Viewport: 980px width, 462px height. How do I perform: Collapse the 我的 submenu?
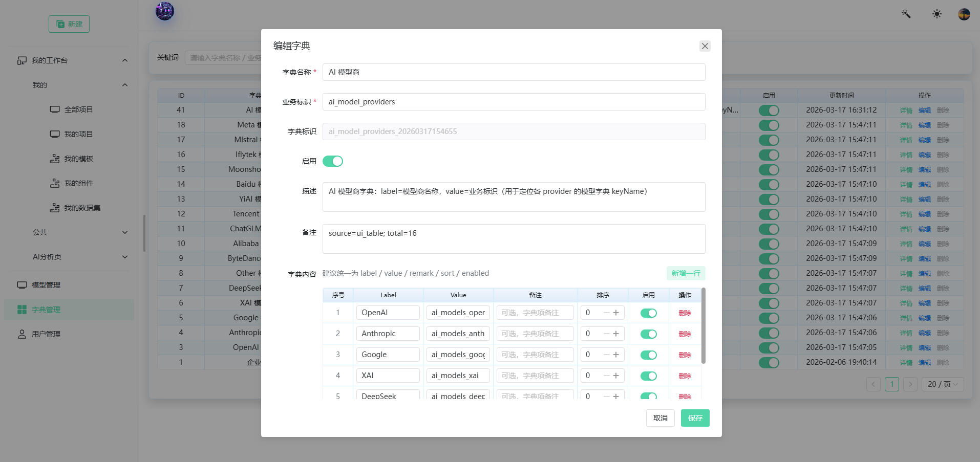click(125, 85)
